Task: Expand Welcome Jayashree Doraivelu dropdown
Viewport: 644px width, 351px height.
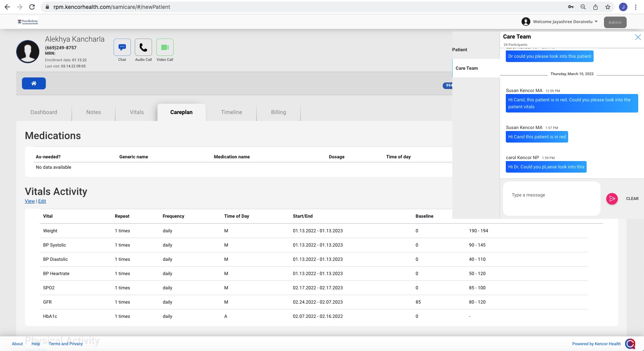Action: point(565,22)
